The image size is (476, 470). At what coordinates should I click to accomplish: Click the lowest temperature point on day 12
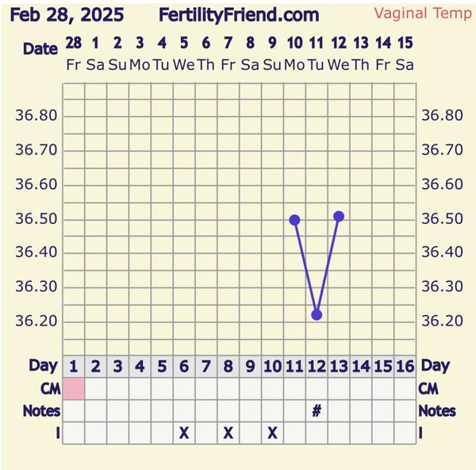coord(317,315)
